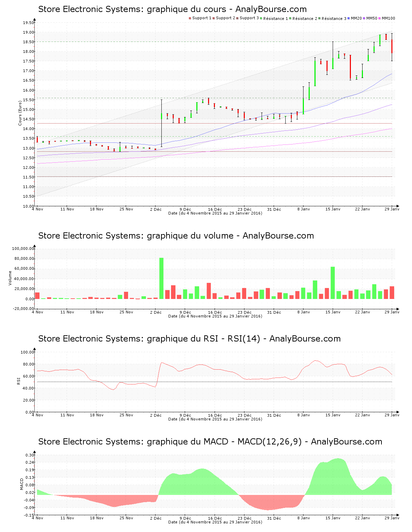Click the tall green volume bar at 15 Janv

tap(333, 283)
